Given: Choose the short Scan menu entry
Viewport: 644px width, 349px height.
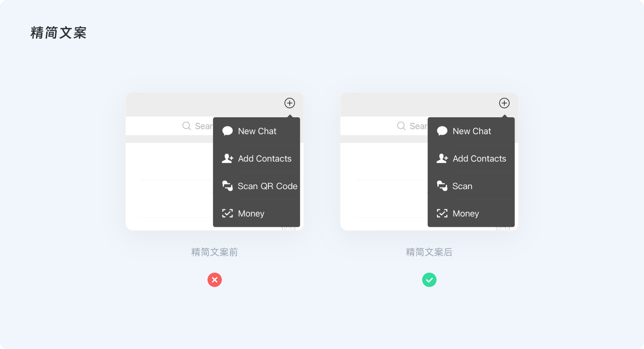Looking at the screenshot, I should pyautogui.click(x=471, y=186).
